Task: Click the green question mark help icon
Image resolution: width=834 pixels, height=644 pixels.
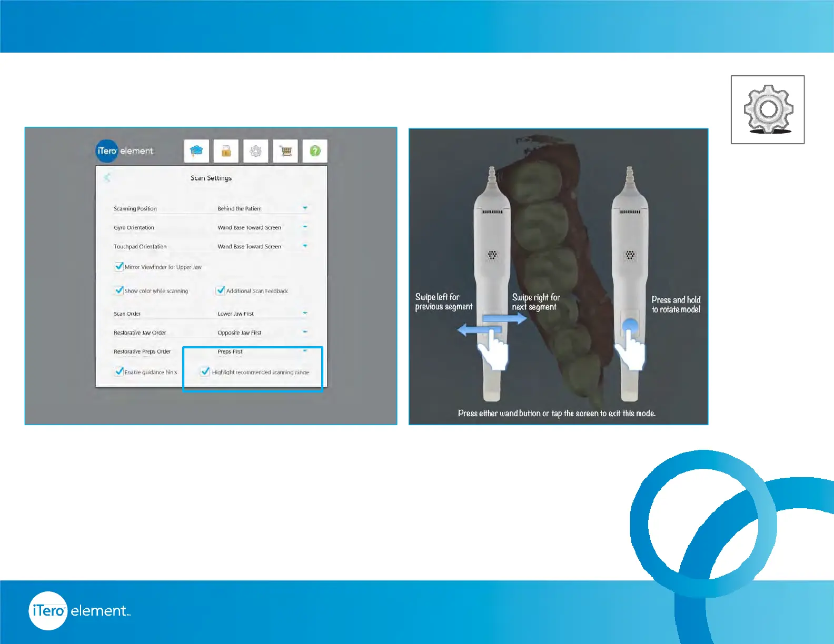Action: pyautogui.click(x=315, y=151)
